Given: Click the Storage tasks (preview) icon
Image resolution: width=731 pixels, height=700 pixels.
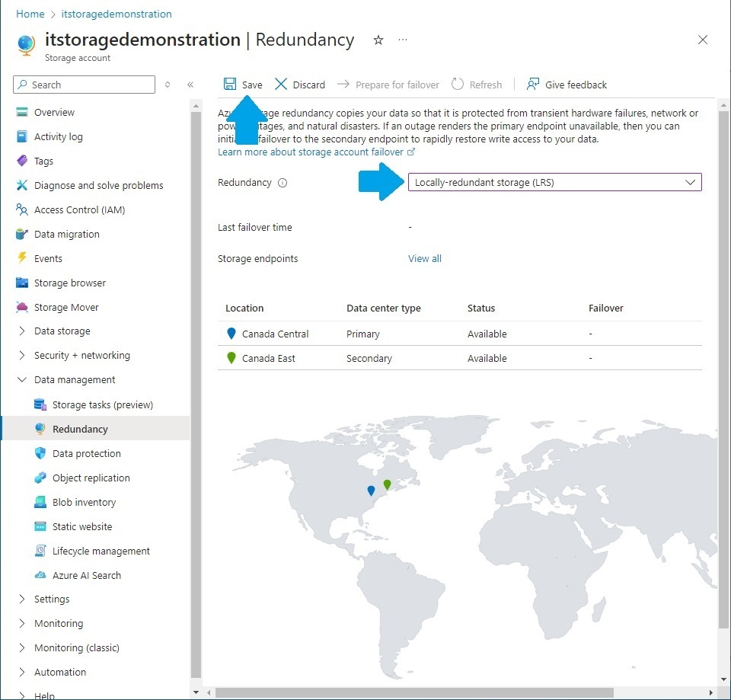Looking at the screenshot, I should [x=40, y=404].
